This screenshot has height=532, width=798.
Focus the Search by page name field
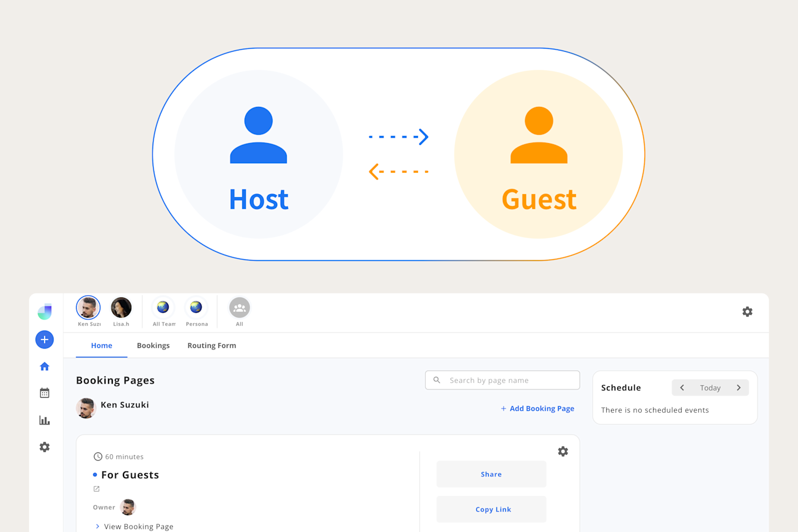[502, 380]
